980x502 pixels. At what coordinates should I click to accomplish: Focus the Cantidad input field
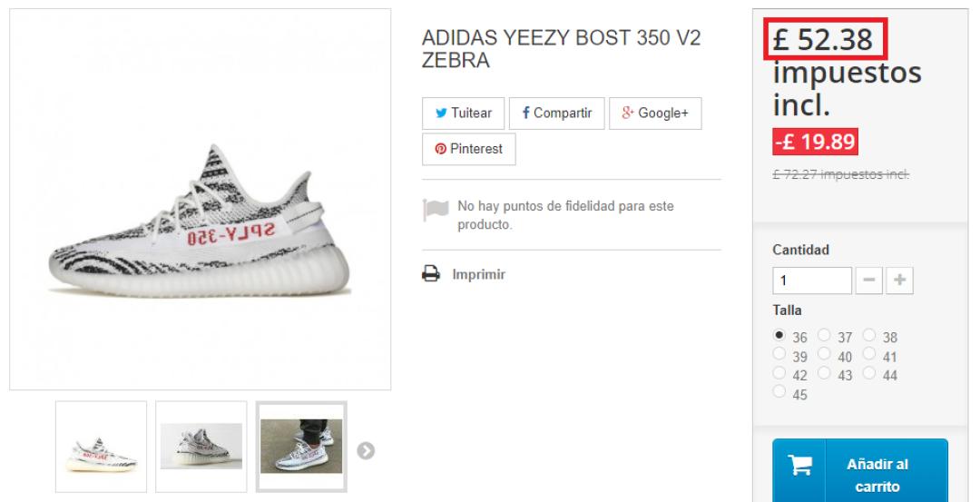[812, 281]
